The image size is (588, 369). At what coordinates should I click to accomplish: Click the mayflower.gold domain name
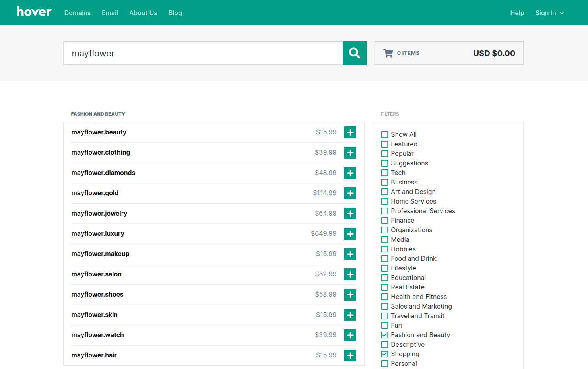[95, 193]
